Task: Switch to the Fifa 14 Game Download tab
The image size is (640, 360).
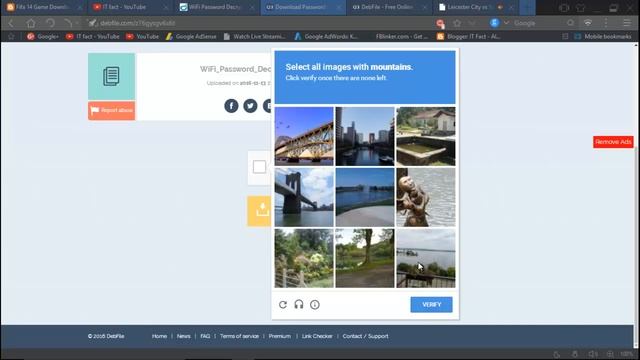Action: (43, 7)
